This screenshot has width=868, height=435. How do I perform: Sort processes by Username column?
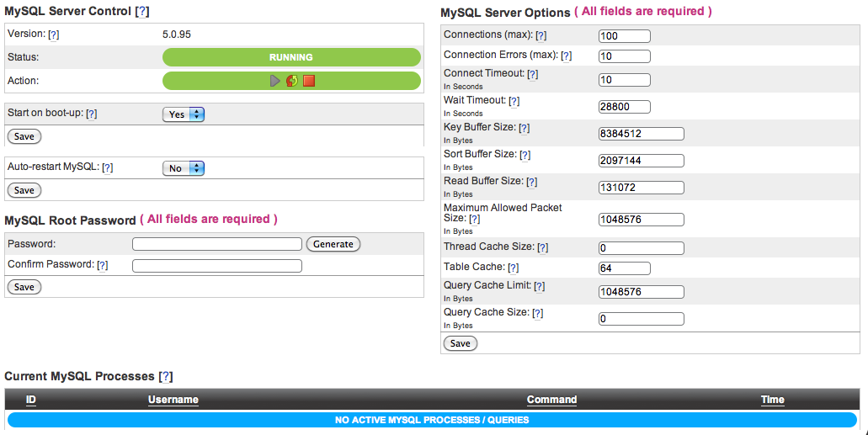[173, 400]
